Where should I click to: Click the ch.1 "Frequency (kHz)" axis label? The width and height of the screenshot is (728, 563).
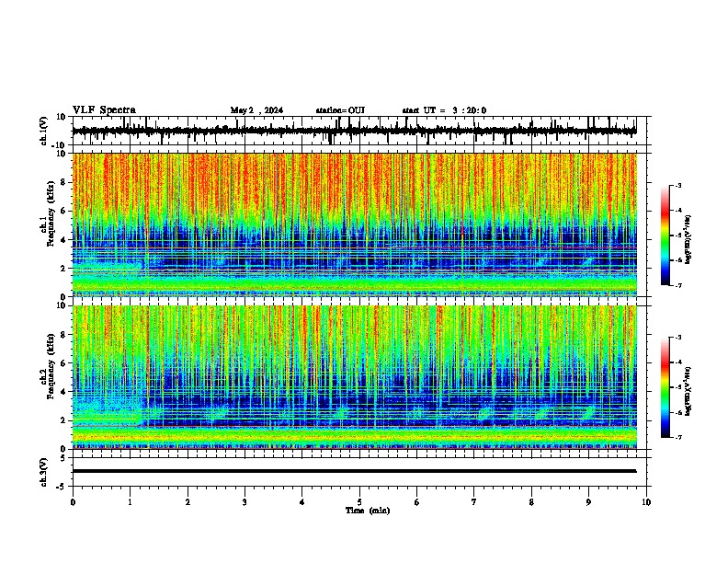(51, 215)
